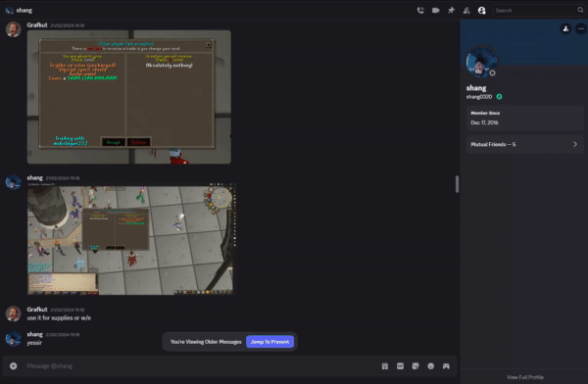
Task: Expand the Mutual Friends list
Action: (524, 144)
